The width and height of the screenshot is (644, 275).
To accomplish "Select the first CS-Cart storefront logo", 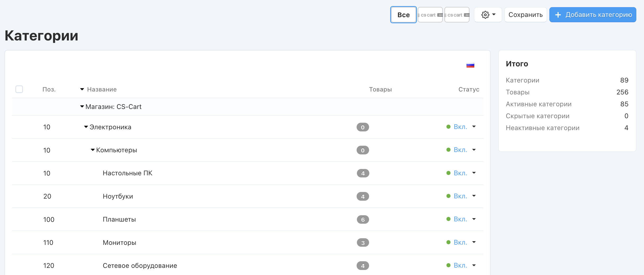I will [430, 15].
